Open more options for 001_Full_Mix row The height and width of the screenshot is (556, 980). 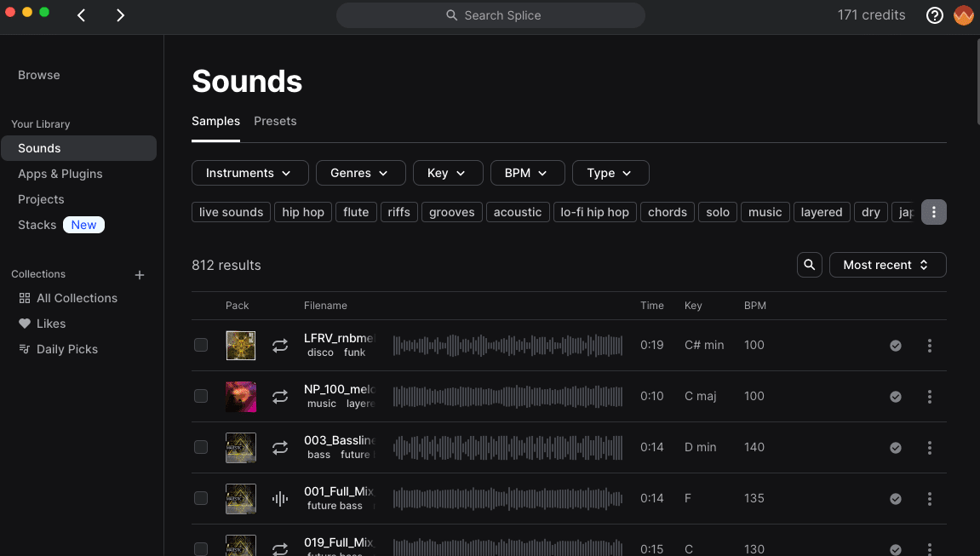[930, 498]
